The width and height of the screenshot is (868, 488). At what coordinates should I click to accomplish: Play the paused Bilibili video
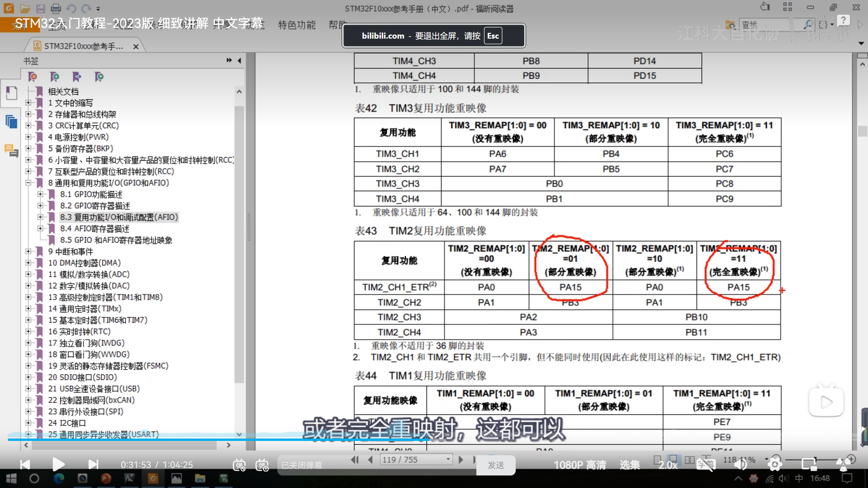point(58,464)
